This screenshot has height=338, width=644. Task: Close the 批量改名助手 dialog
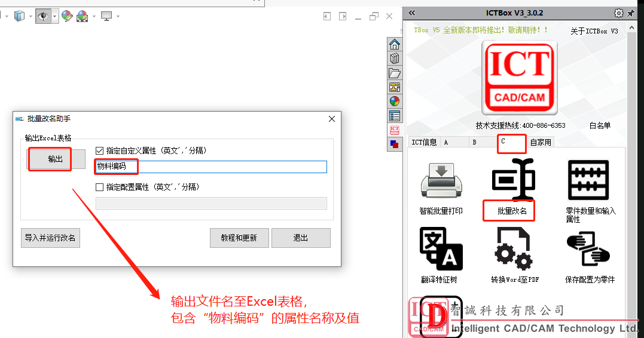tap(332, 119)
